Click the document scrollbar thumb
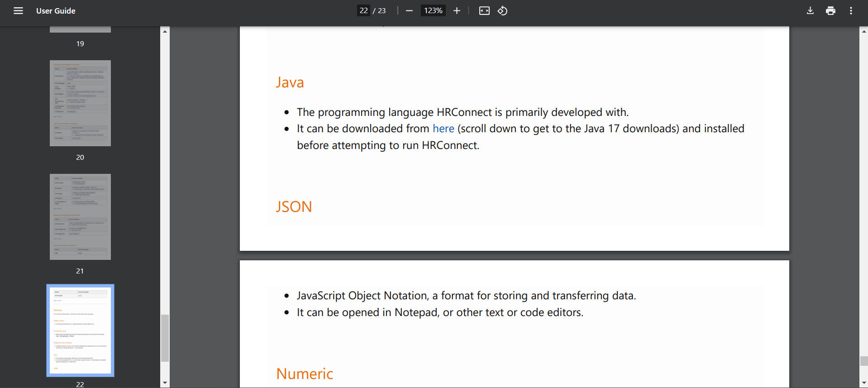Screen dimensions: 868x388 864,361
